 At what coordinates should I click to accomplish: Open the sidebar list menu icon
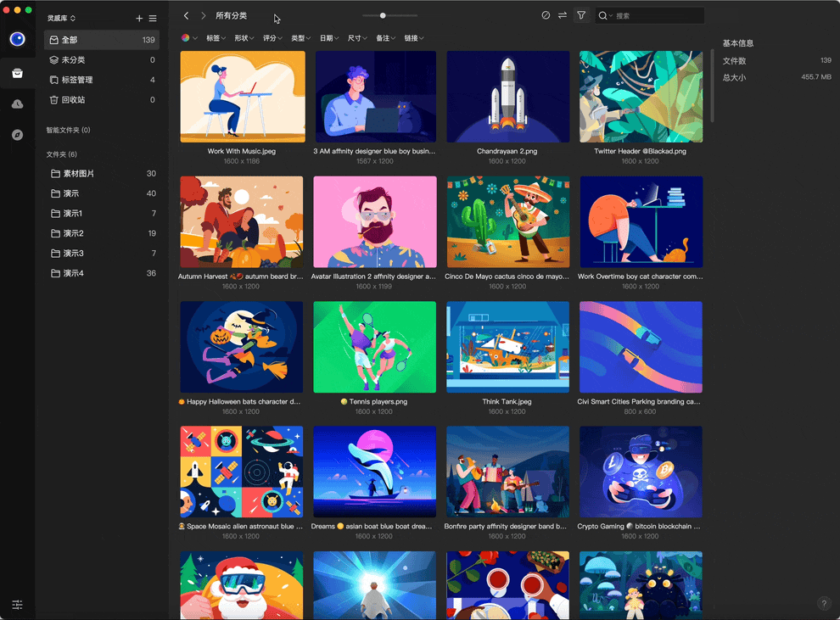153,18
